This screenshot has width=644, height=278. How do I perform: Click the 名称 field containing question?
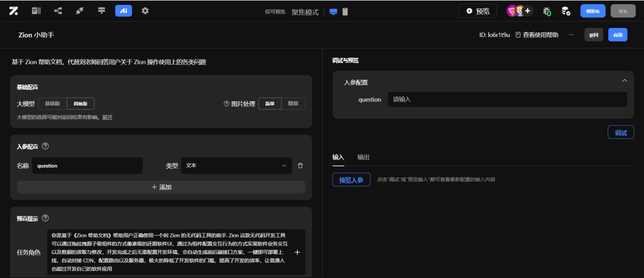(88, 165)
